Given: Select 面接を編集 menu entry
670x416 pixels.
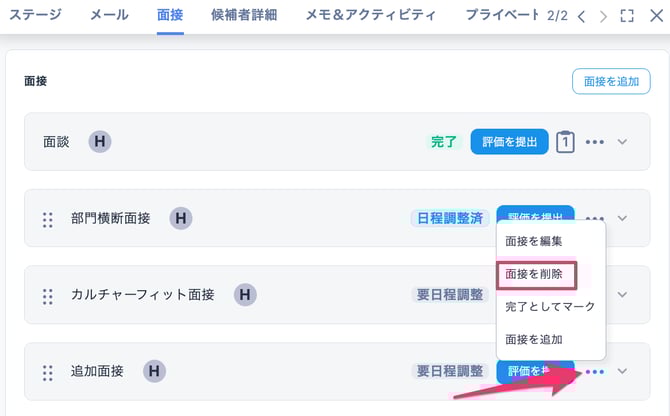Looking at the screenshot, I should pos(534,241).
